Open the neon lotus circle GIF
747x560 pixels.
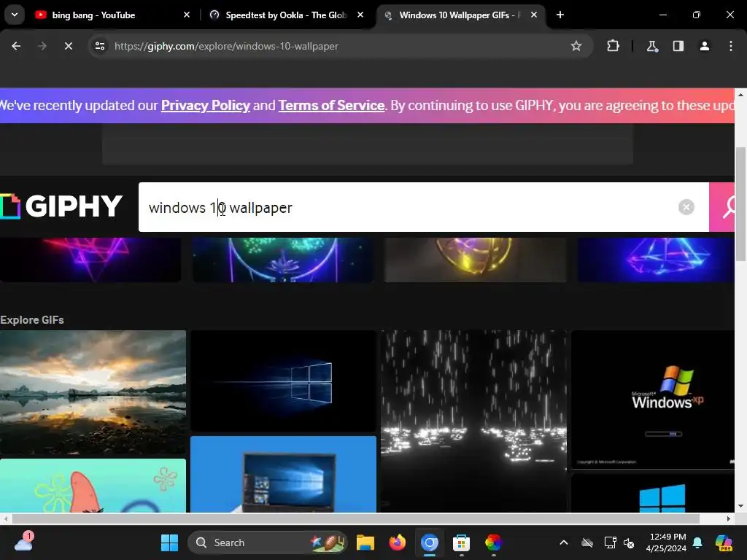click(283, 260)
